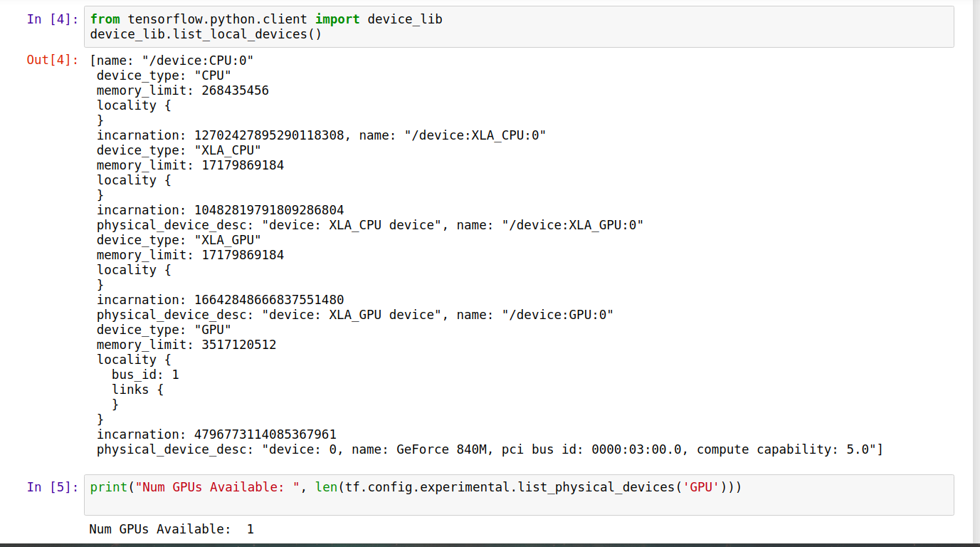
Task: Click the word import in the first cell
Action: (x=337, y=19)
